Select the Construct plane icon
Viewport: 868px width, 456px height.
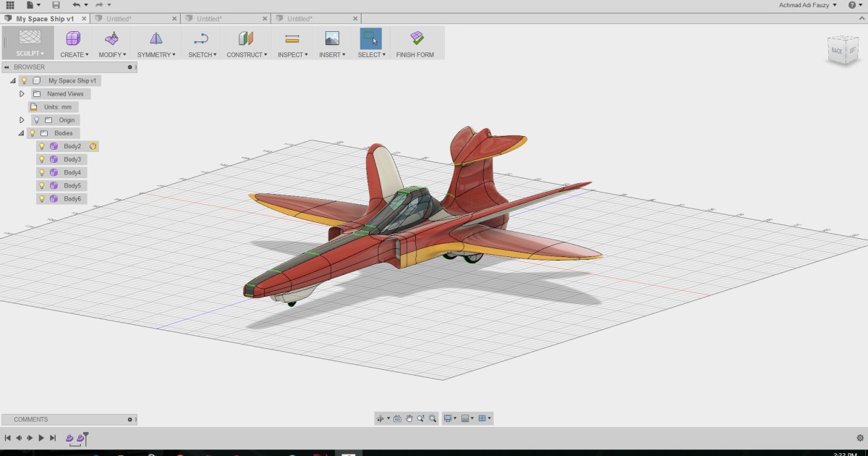(x=246, y=38)
